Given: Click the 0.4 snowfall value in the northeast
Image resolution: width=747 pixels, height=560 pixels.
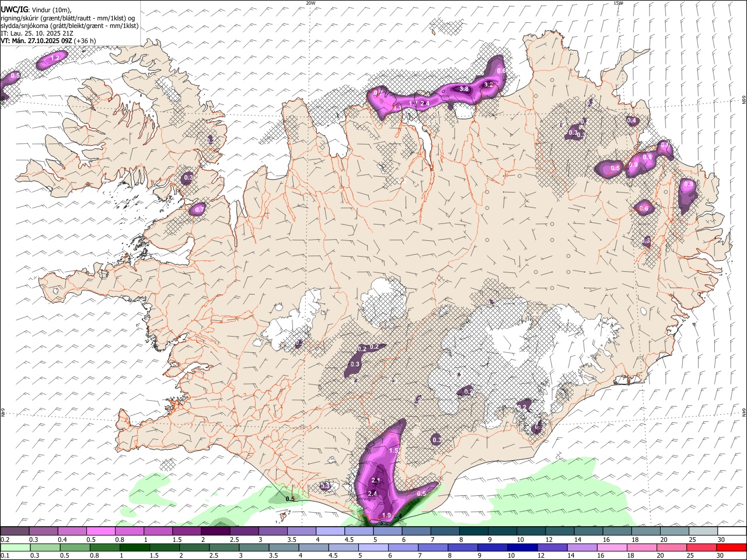Looking at the screenshot, I should pyautogui.click(x=631, y=121).
